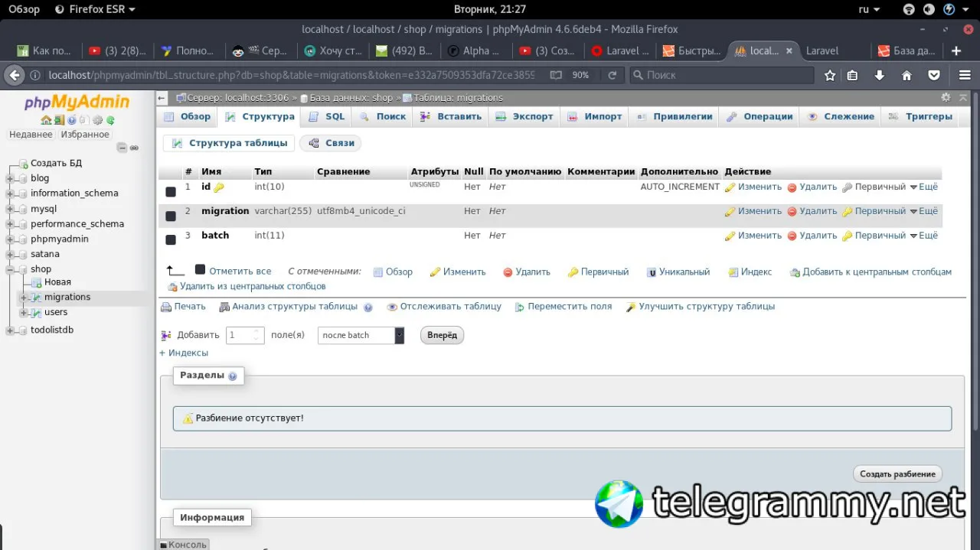Click the Firefox search box Поиск
Screen dimensions: 980x550
coord(721,75)
